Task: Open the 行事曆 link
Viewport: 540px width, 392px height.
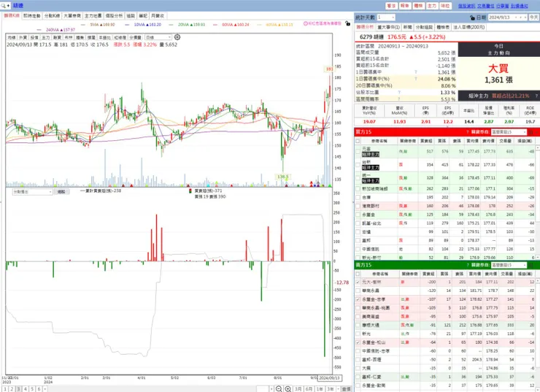Action: click(503, 6)
